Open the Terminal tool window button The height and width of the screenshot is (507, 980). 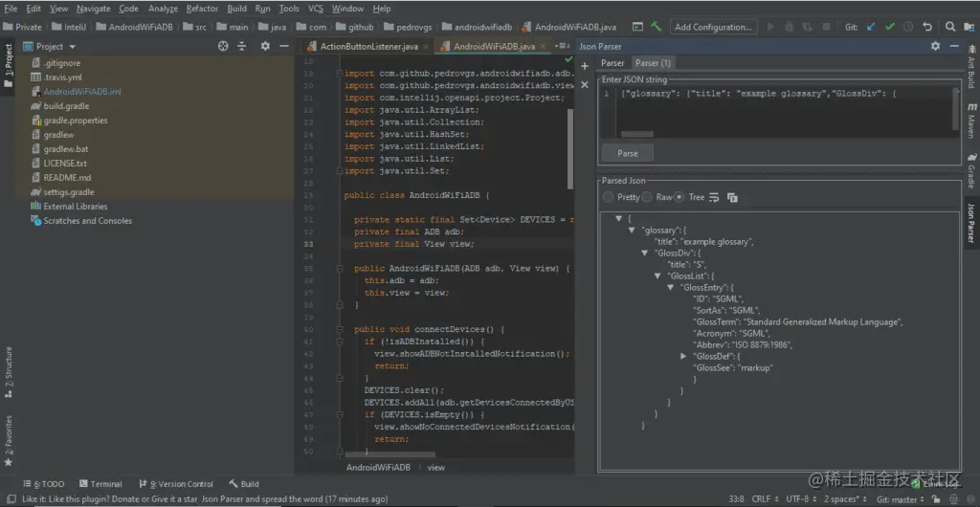pos(100,484)
